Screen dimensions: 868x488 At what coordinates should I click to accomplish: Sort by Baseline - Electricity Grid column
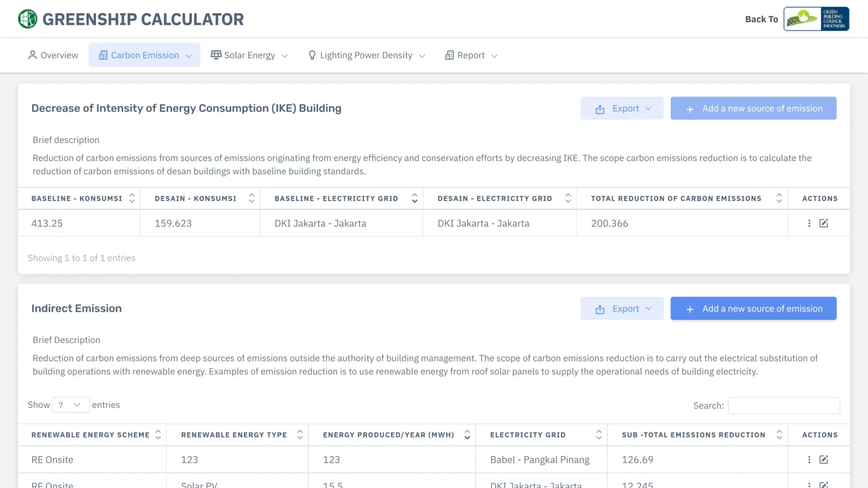[x=341, y=198]
